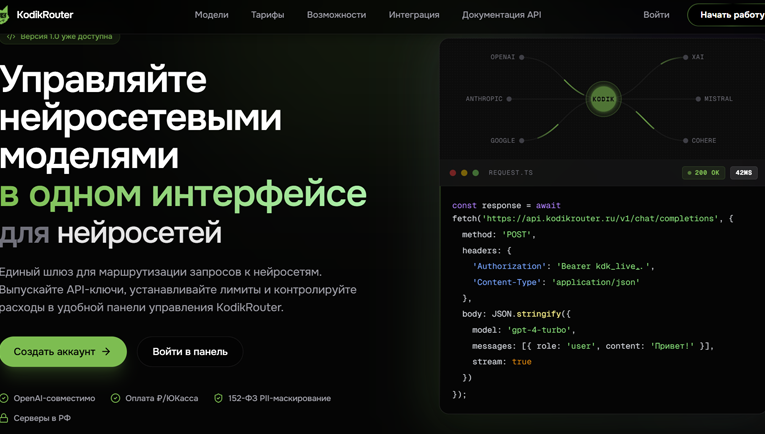765x434 pixels.
Task: Click the Единый шлюз description paragraph
Action: [178, 290]
